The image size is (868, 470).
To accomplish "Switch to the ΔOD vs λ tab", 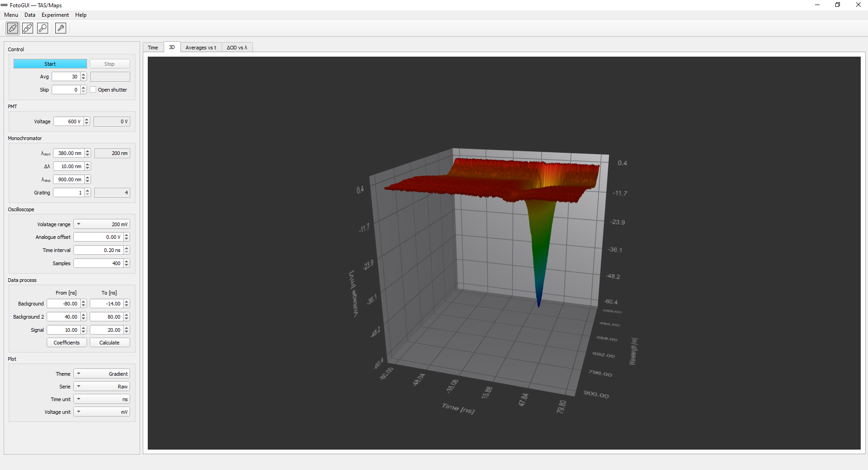I will (x=237, y=48).
